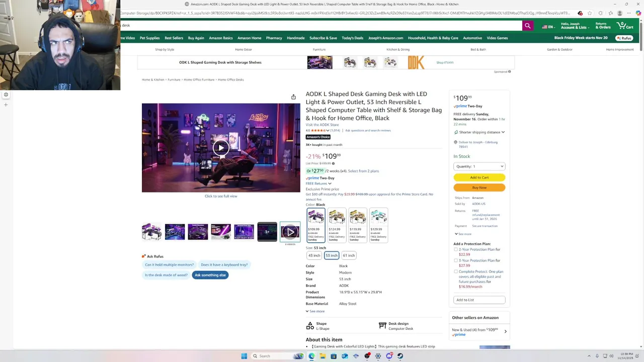Click the sponsored info icon near the ad banner

click(x=509, y=71)
